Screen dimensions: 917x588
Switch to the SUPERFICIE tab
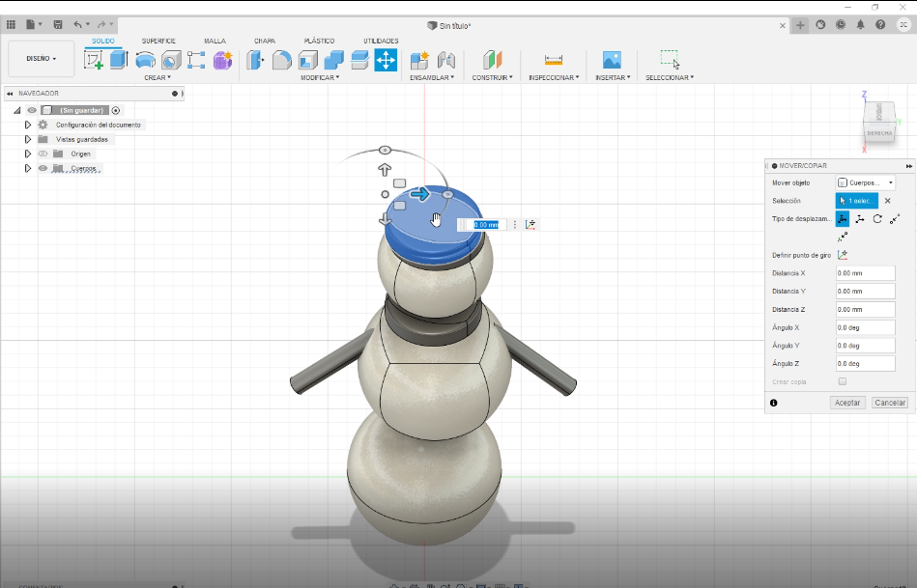point(158,41)
